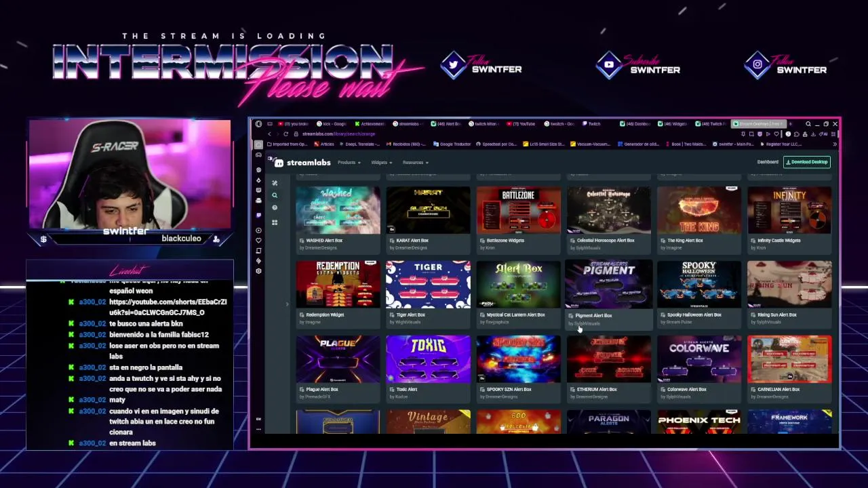
Task: Open the Mystical Cat Lantern Alert Box thumbnail
Action: (519, 285)
